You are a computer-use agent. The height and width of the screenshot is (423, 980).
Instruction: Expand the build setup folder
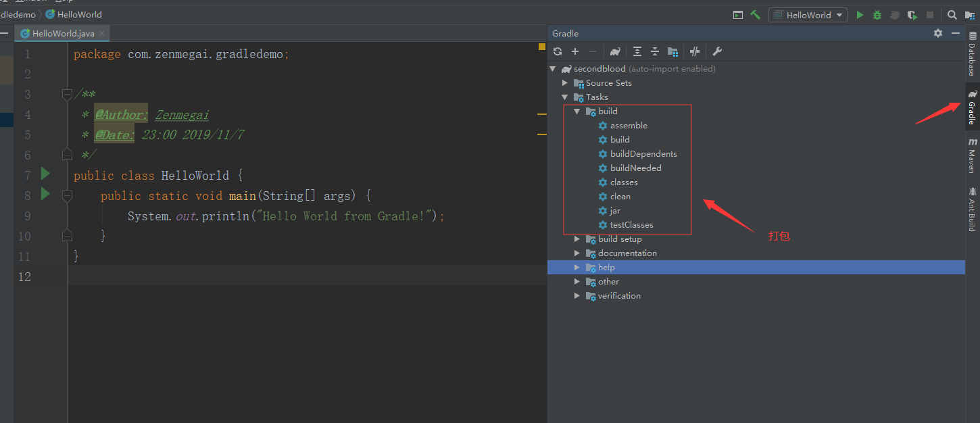pos(577,239)
